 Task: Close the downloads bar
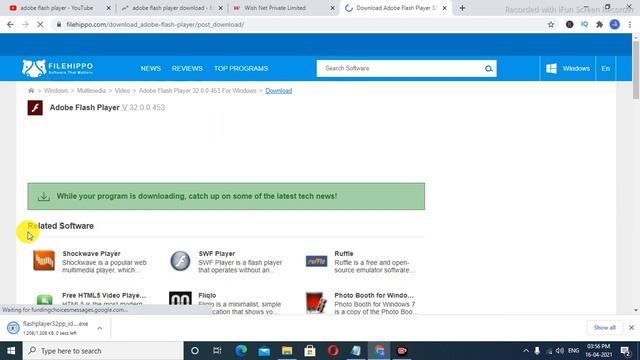631,328
